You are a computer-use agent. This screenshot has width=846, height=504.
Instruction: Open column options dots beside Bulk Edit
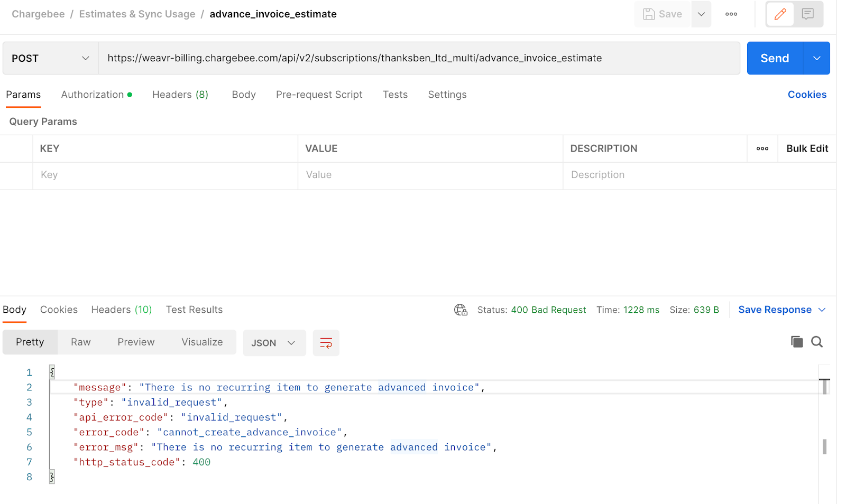click(x=762, y=148)
